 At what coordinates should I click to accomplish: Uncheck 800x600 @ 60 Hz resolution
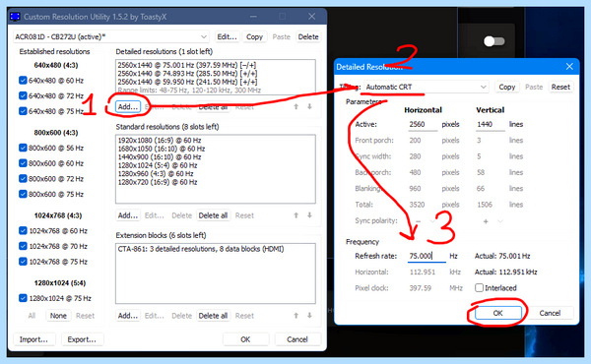[23, 163]
